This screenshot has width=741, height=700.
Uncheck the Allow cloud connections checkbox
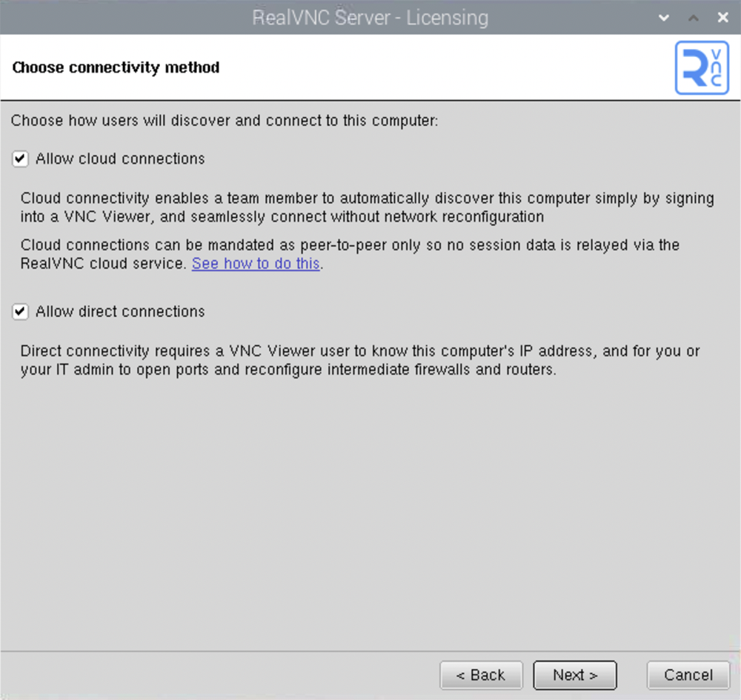[20, 159]
